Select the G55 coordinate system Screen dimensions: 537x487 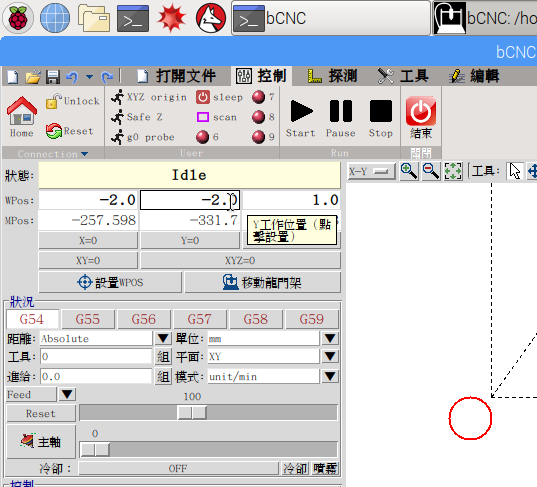pos(88,319)
